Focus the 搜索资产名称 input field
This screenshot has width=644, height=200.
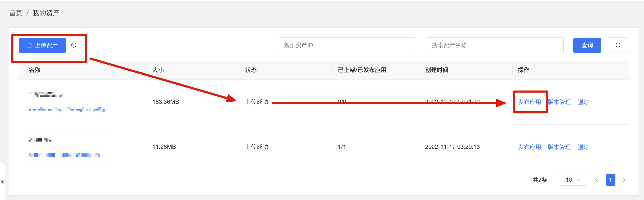coord(495,45)
